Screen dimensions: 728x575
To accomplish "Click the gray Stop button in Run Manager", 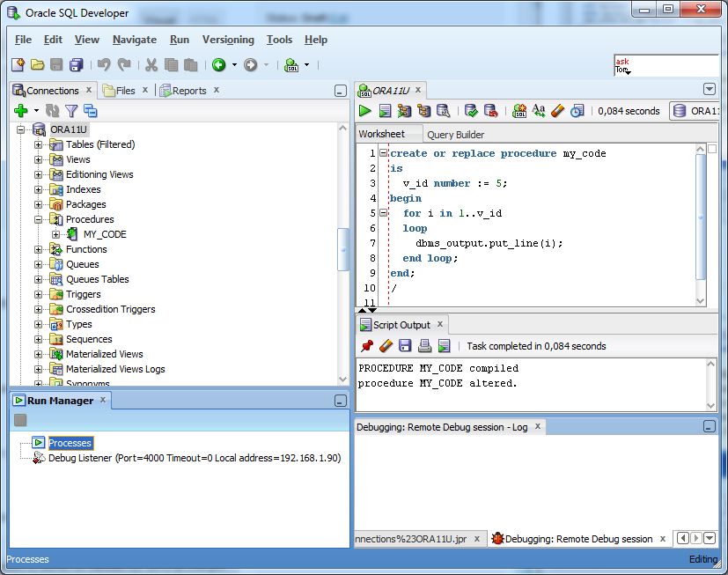I will [20, 420].
